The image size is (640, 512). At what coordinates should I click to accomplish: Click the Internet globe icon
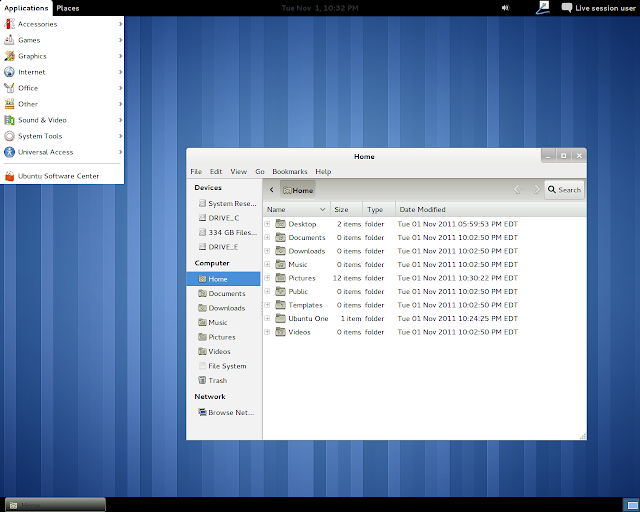9,72
